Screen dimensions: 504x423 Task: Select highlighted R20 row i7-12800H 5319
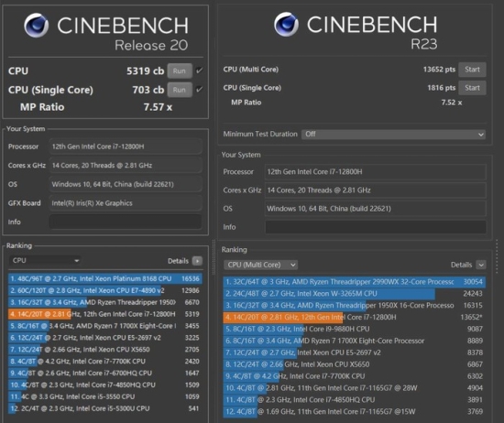coord(105,314)
